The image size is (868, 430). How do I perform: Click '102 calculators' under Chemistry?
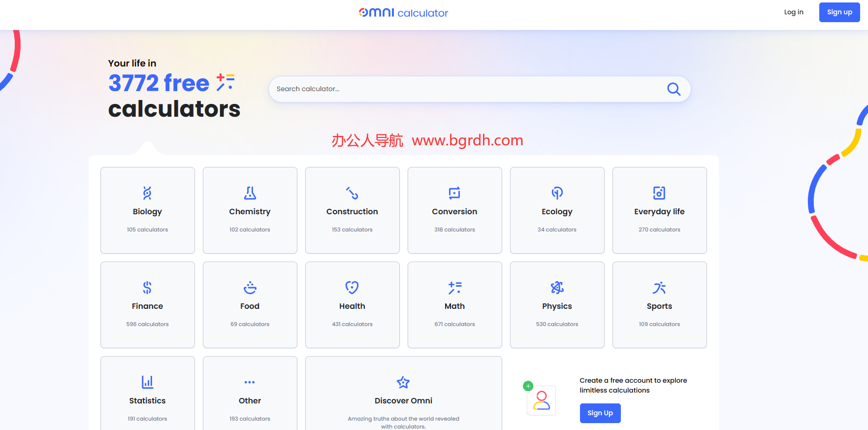coord(250,230)
